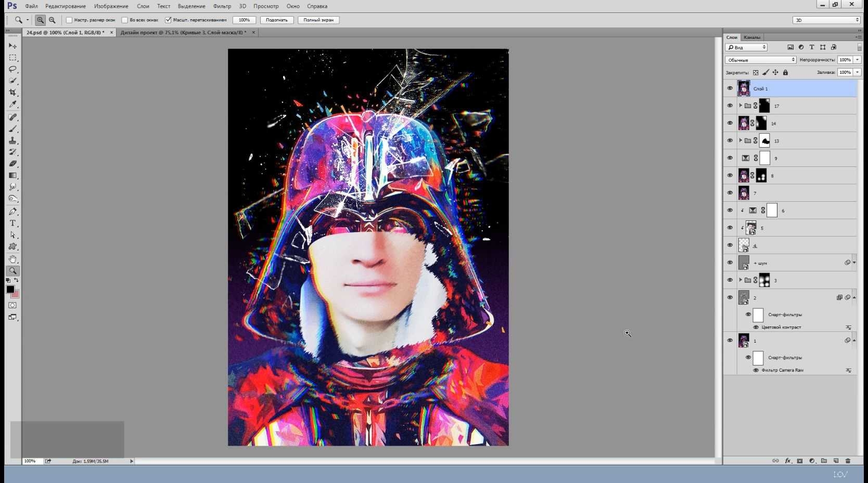This screenshot has height=483, width=868.
Task: Toggle visibility of layer 14
Action: click(730, 123)
